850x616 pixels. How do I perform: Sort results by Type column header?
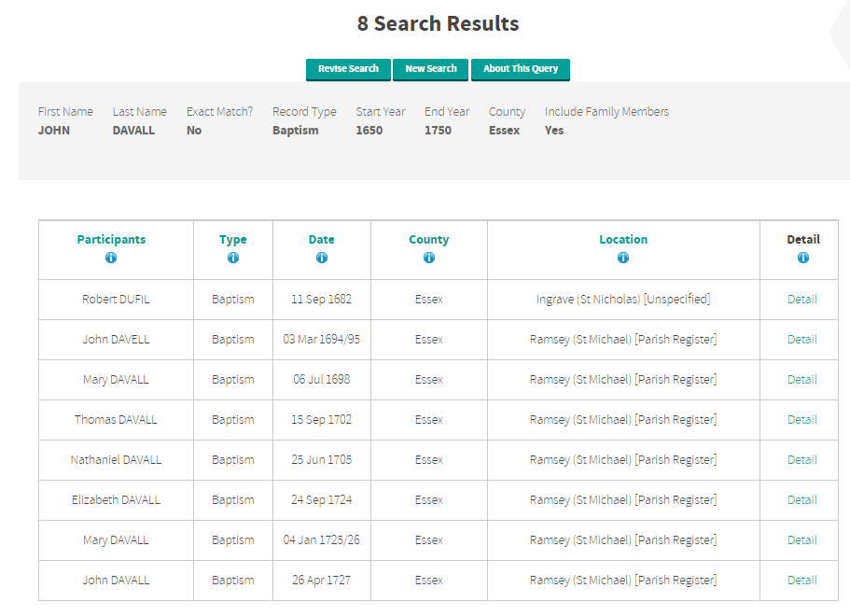point(233,239)
